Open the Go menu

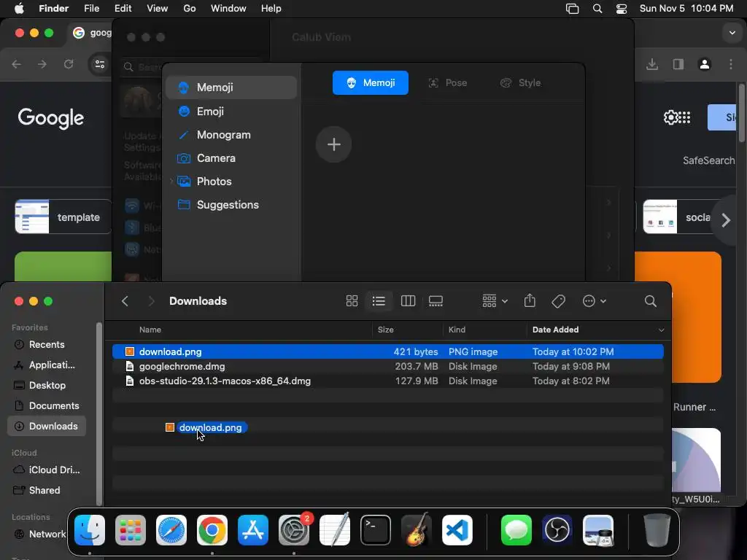(x=190, y=9)
